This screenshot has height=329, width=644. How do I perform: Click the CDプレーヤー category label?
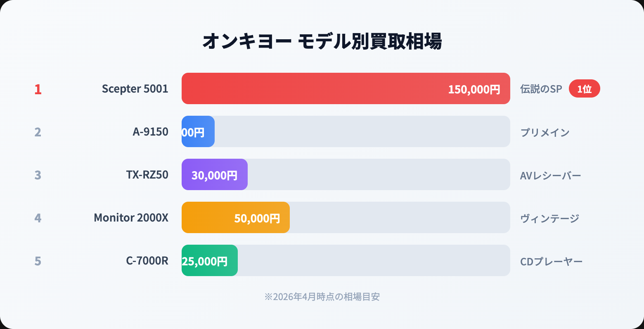[x=551, y=261]
